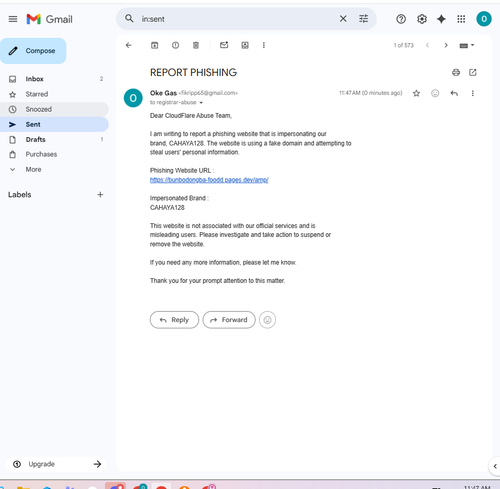The width and height of the screenshot is (500, 489).
Task: Open the Google account avatar
Action: (484, 19)
